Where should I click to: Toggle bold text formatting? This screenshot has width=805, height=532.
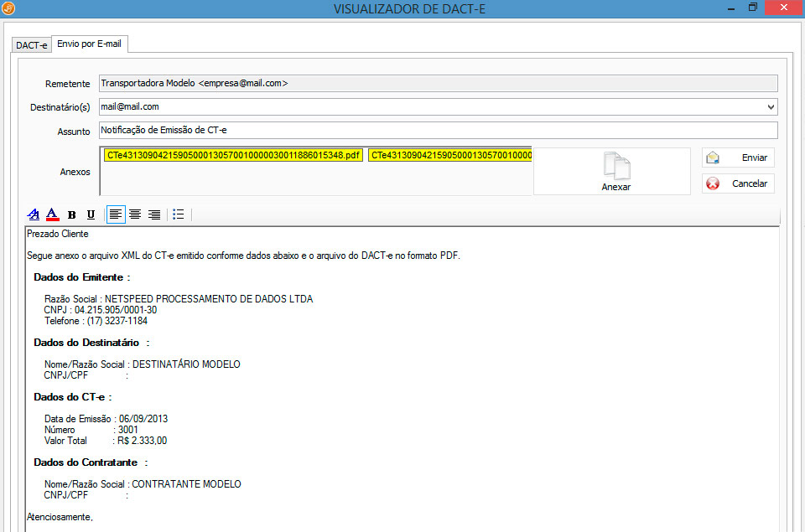[72, 215]
